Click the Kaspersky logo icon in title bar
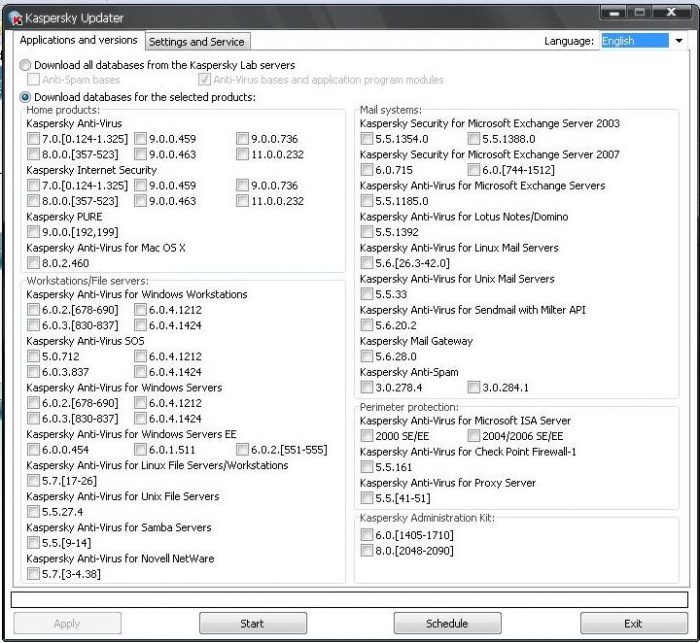Screen dimensions: 700x643 [15, 18]
